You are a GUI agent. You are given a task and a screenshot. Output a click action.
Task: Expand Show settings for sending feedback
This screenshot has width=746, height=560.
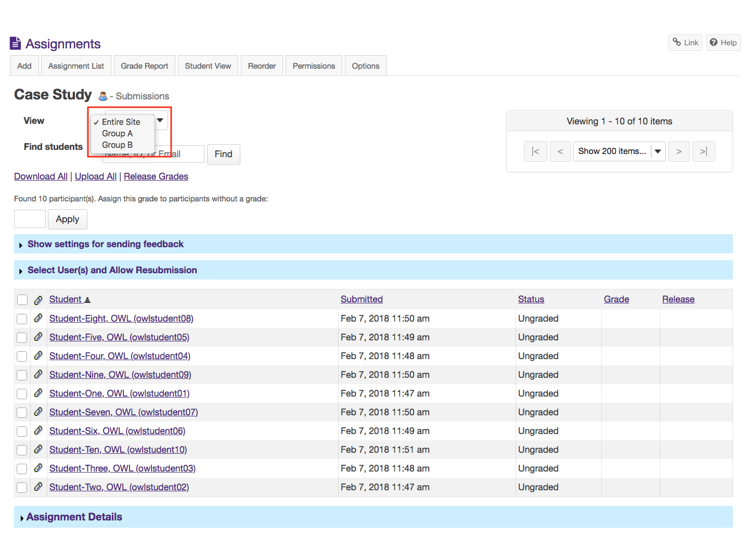pyautogui.click(x=105, y=244)
